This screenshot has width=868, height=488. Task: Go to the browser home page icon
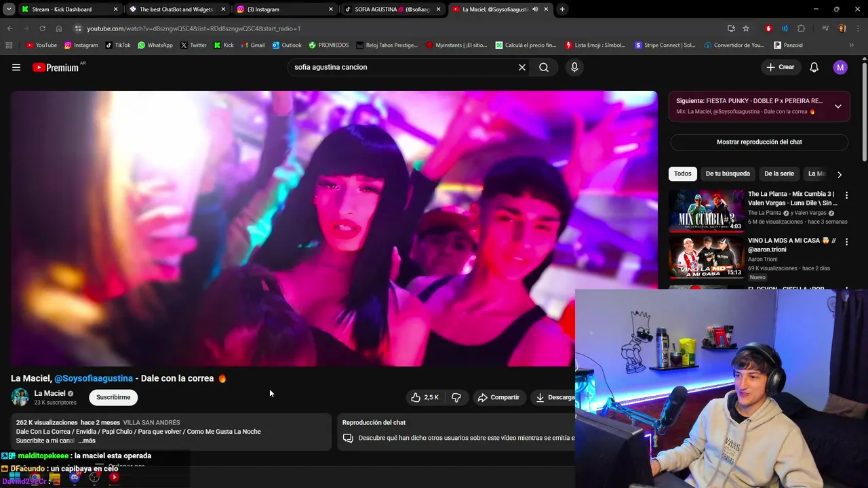pyautogui.click(x=58, y=28)
